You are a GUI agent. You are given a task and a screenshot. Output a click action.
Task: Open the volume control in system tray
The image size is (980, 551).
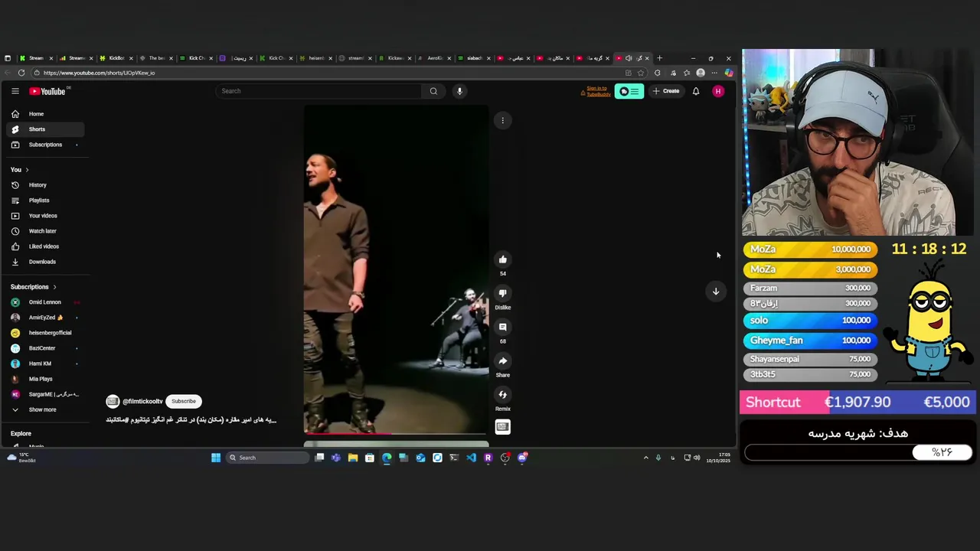[x=696, y=458]
